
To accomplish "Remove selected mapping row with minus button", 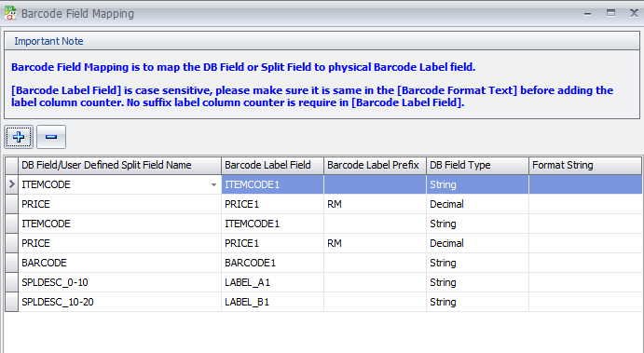I will [x=51, y=137].
